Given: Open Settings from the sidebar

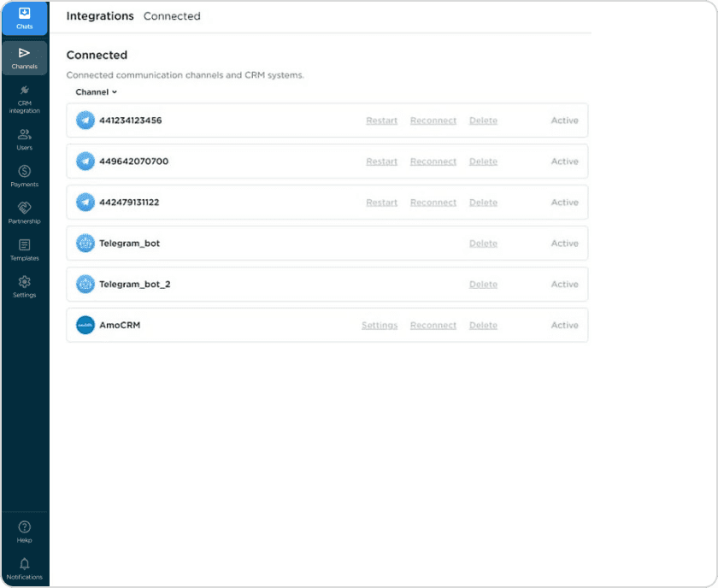Looking at the screenshot, I should point(24,284).
